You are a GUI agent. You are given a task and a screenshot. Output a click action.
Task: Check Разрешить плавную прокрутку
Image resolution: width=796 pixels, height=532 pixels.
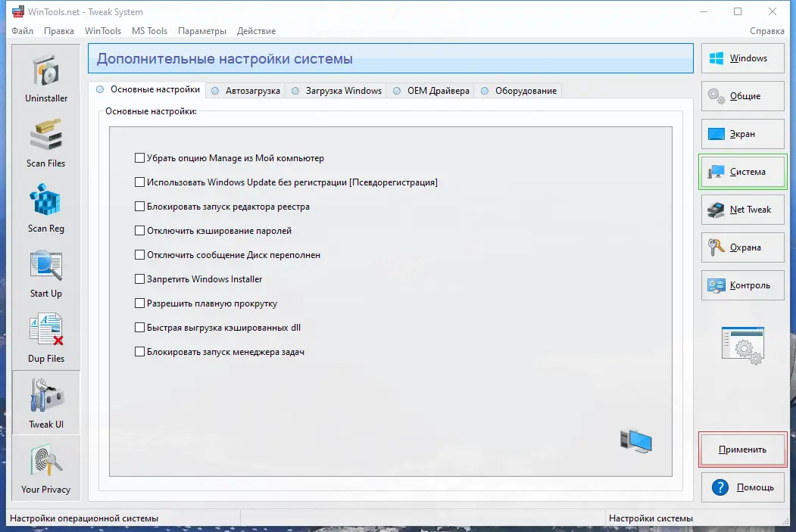click(x=139, y=303)
